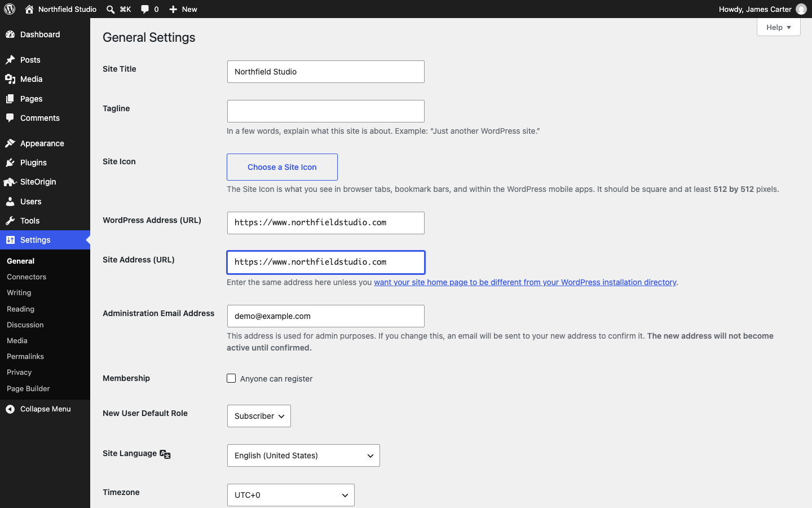This screenshot has height=508, width=812.
Task: Open the Page Builder settings item
Action: pyautogui.click(x=28, y=389)
